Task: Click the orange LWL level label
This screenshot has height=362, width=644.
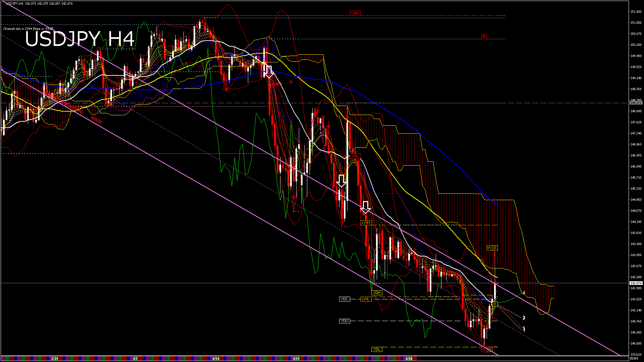Action: pyautogui.click(x=366, y=299)
